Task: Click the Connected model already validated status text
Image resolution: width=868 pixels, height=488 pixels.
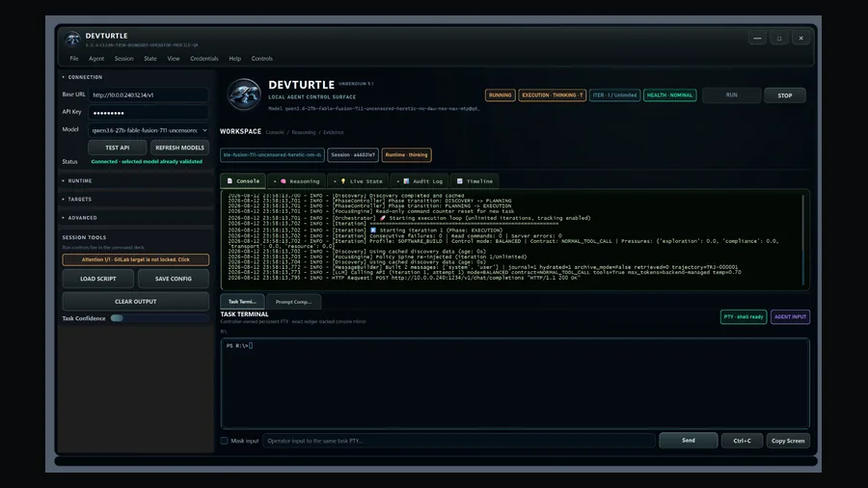Action: (x=147, y=162)
